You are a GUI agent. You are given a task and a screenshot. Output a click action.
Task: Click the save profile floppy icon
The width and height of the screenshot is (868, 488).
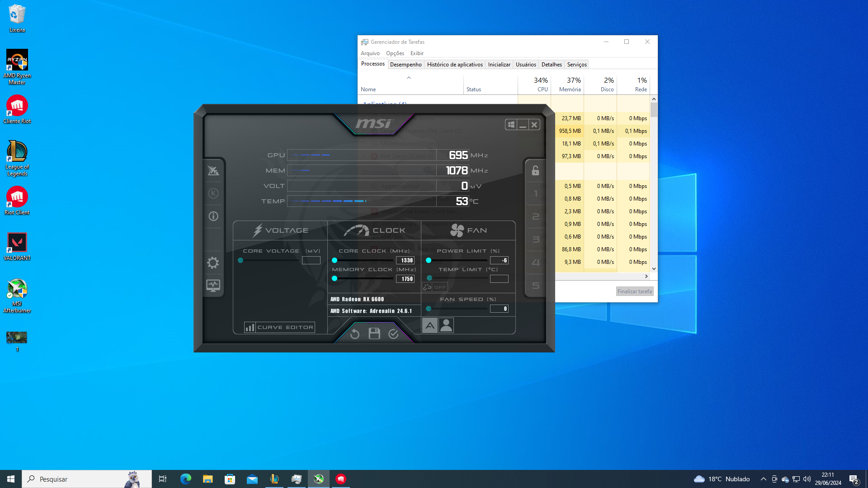point(374,333)
